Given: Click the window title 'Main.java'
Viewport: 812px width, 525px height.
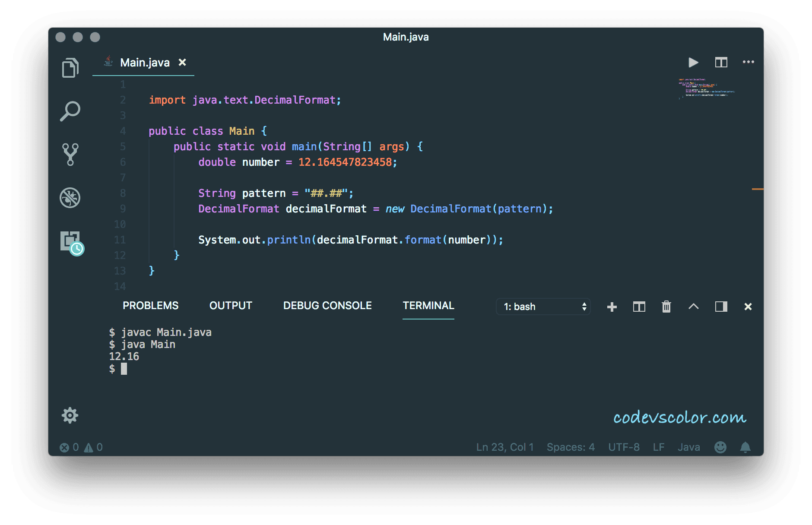Looking at the screenshot, I should tap(406, 37).
